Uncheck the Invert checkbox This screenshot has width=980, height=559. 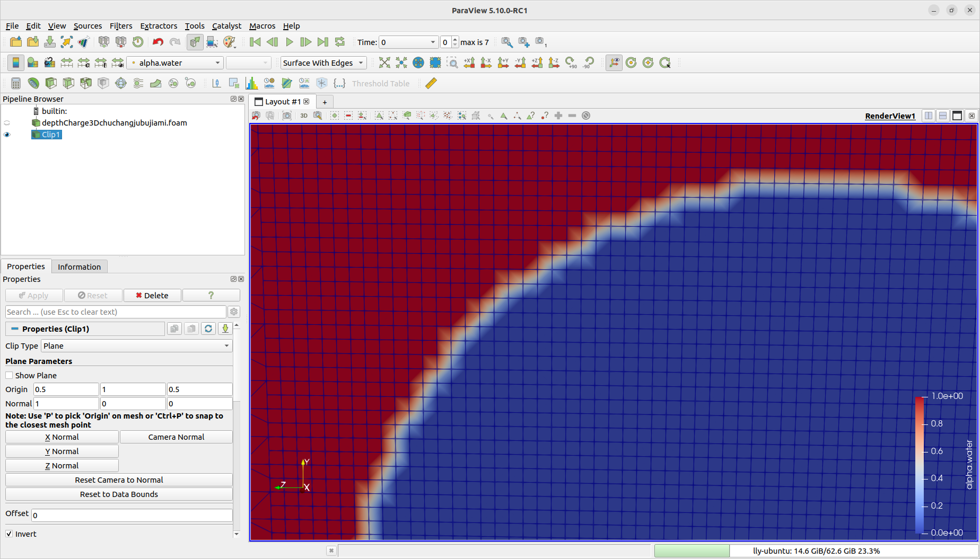coord(9,534)
